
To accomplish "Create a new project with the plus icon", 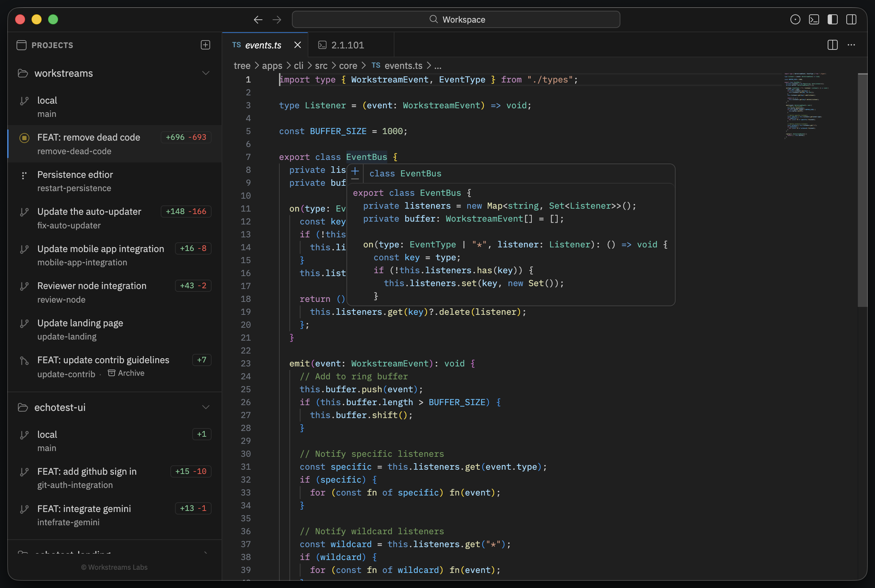I will [x=205, y=44].
